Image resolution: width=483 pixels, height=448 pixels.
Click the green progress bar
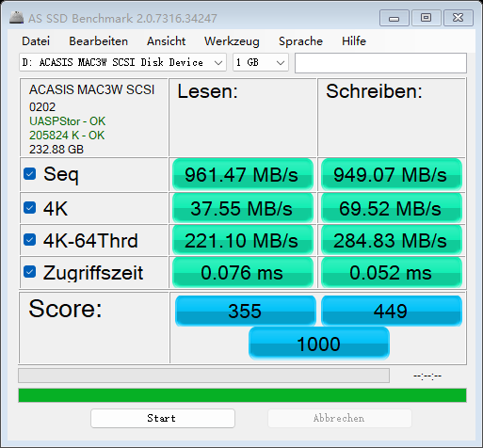point(242,395)
